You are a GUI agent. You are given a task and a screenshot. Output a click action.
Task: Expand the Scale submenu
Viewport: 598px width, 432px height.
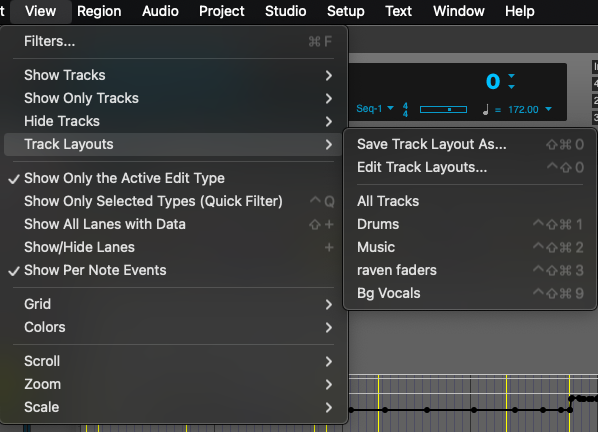point(173,407)
